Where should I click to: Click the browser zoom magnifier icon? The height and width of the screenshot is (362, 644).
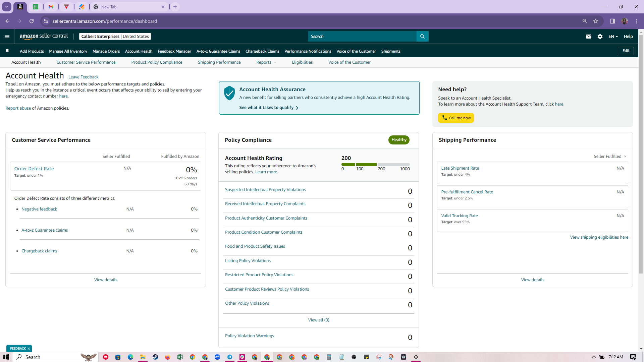coord(585,21)
